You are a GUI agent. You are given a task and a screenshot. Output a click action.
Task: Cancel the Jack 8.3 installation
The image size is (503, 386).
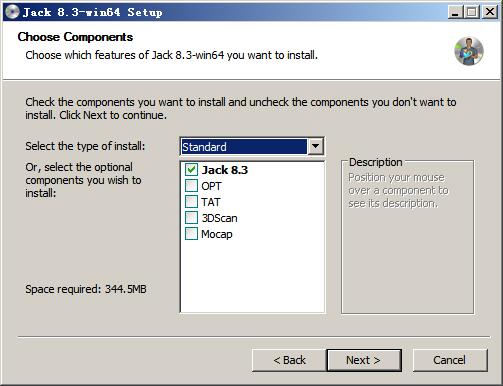[x=450, y=360]
